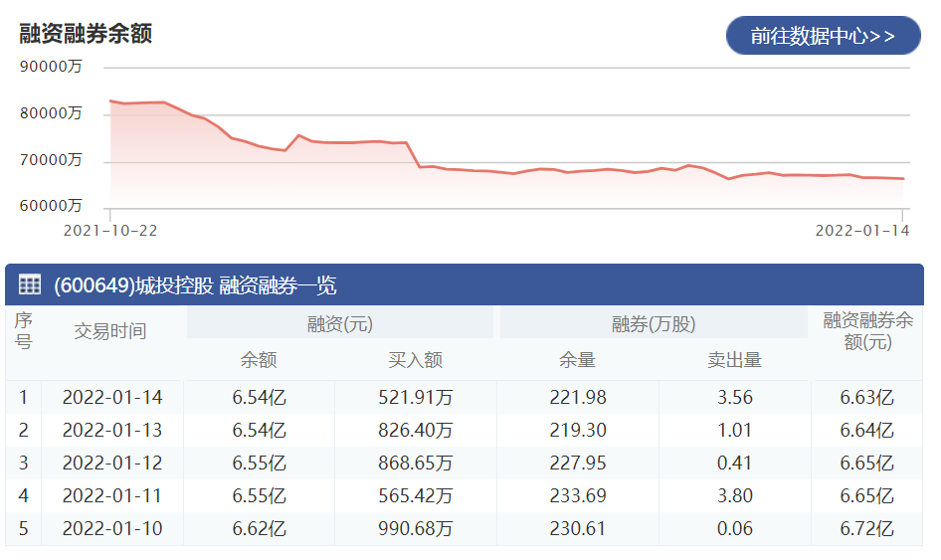Click the 2021-10-22 start date marker
The height and width of the screenshot is (560, 941).
tap(110, 231)
